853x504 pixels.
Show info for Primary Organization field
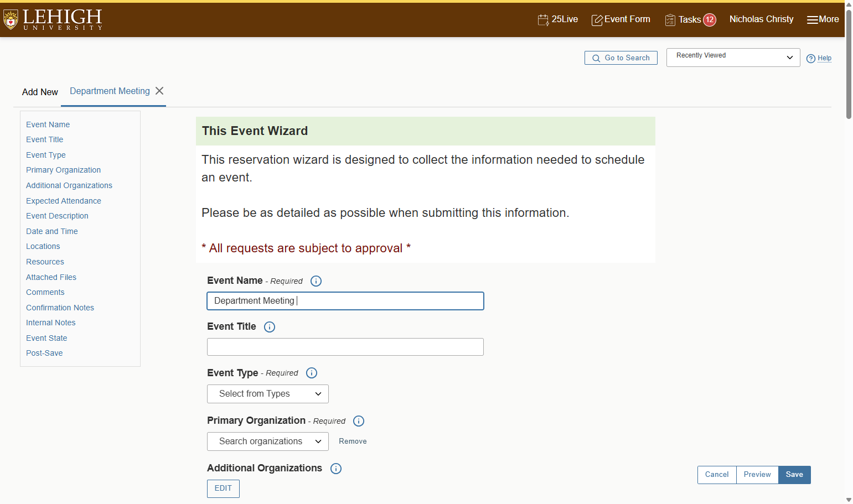(x=359, y=421)
